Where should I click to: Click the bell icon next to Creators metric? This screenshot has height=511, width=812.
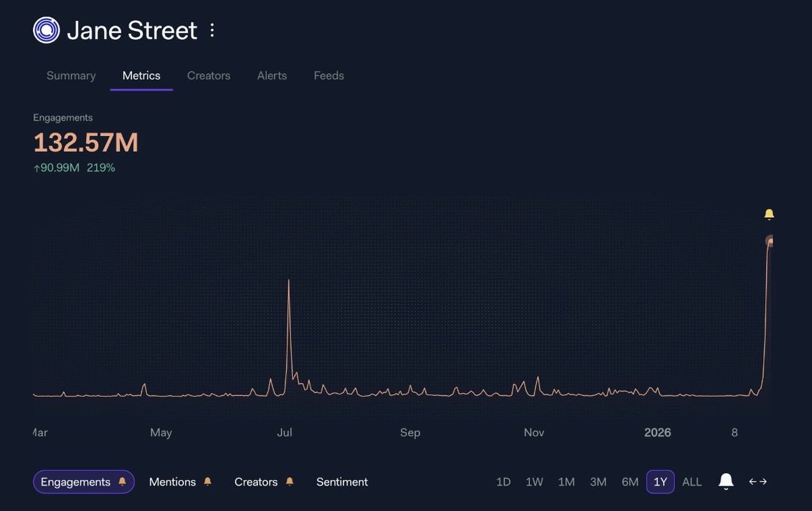click(x=289, y=481)
